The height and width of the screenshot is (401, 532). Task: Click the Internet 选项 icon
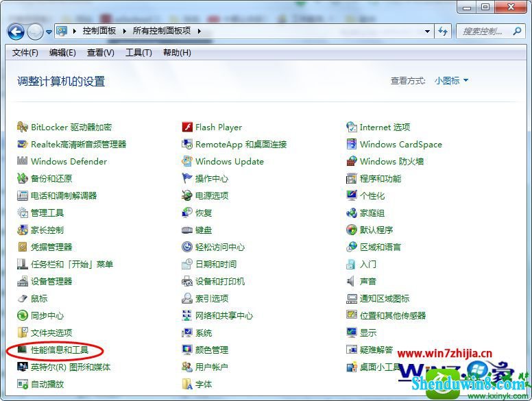click(352, 127)
